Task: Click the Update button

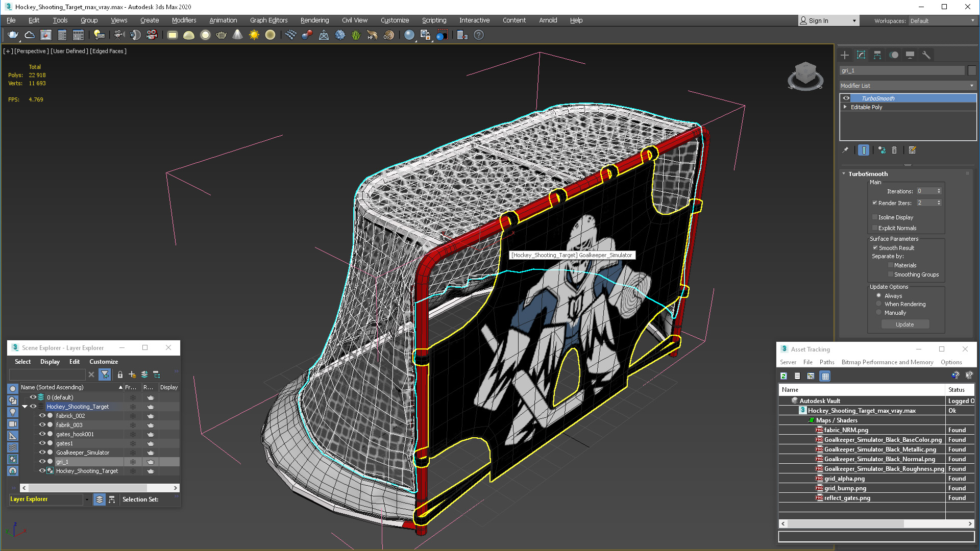Action: (905, 324)
